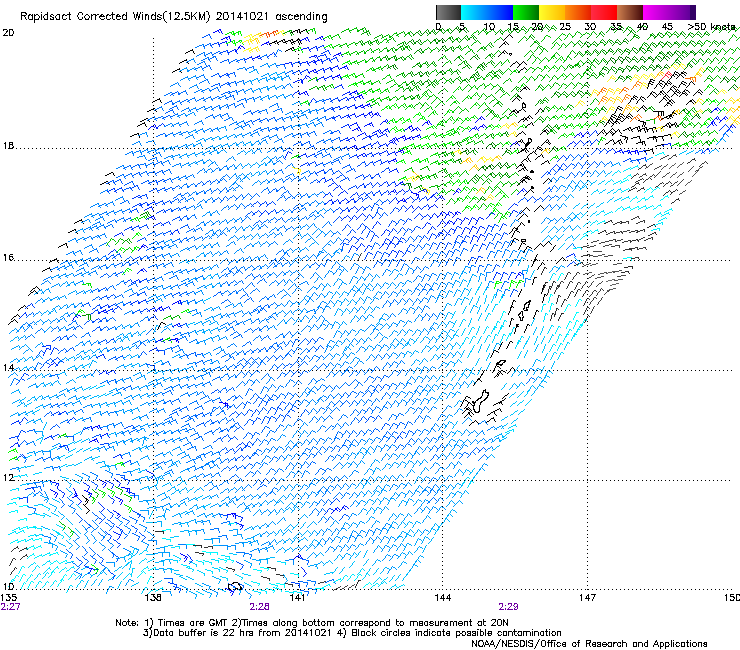740x650 pixels.
Task: Click the Guam island outline on the map
Action: (479, 402)
